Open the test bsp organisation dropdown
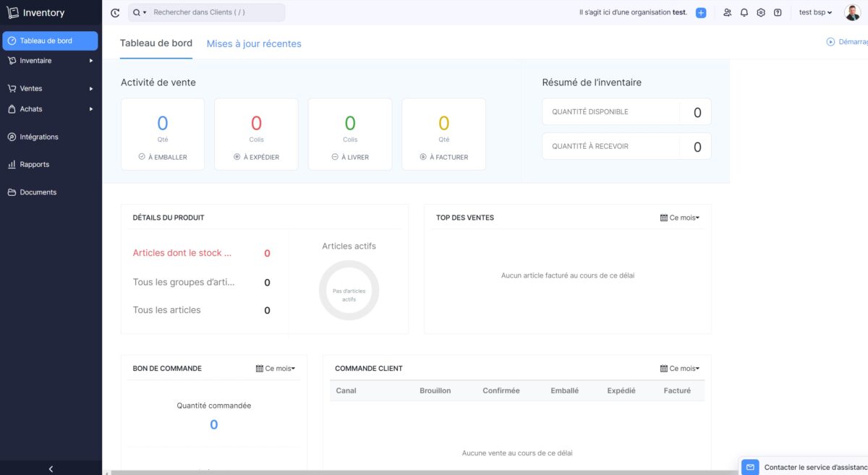Viewport: 868px width, 475px height. pyautogui.click(x=815, y=12)
